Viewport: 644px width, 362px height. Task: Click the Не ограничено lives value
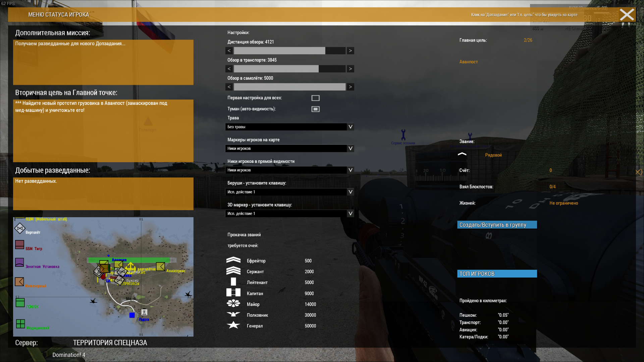563,203
